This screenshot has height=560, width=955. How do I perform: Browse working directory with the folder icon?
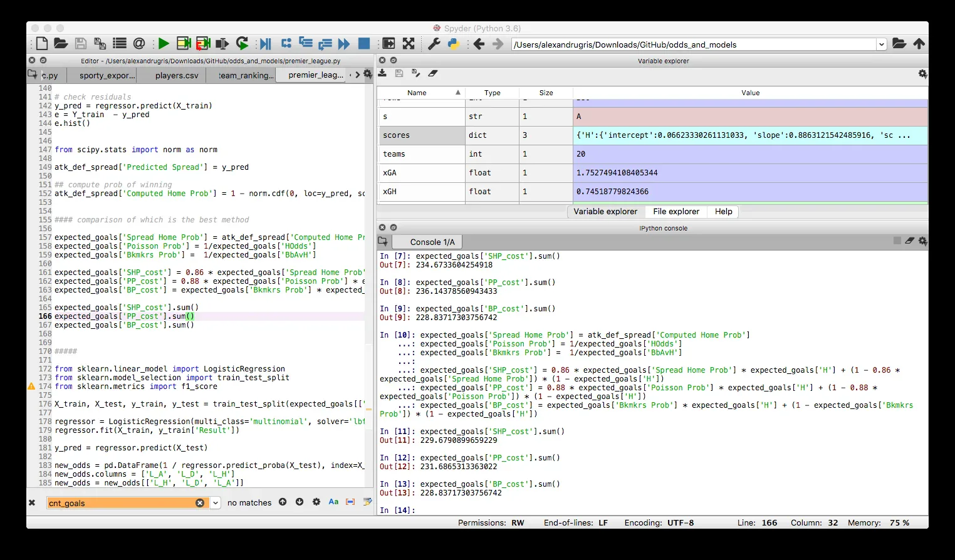point(899,44)
